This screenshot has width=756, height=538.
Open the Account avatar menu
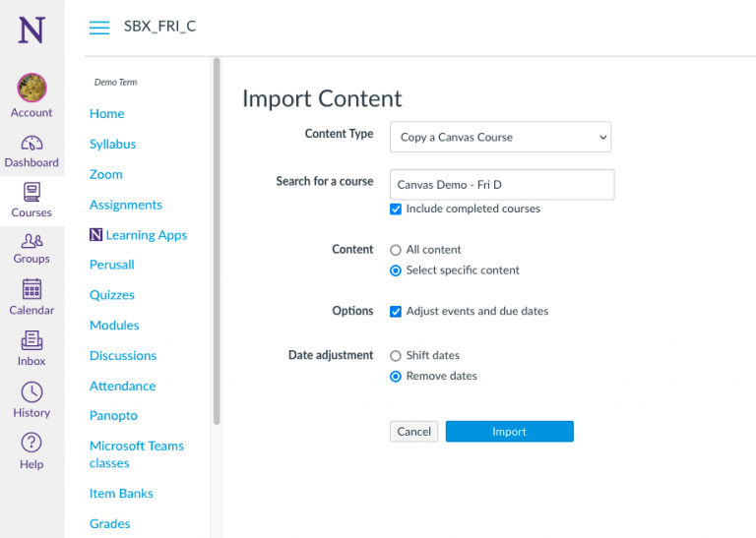pos(31,88)
